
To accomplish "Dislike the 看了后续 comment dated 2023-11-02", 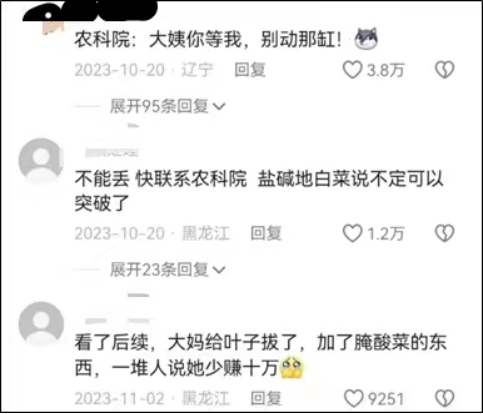I will tap(445, 398).
